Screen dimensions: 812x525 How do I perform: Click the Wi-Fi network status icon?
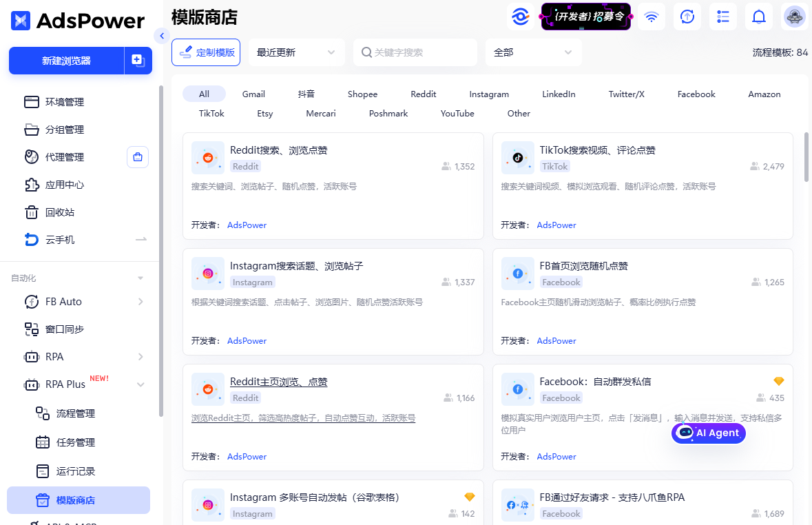652,17
